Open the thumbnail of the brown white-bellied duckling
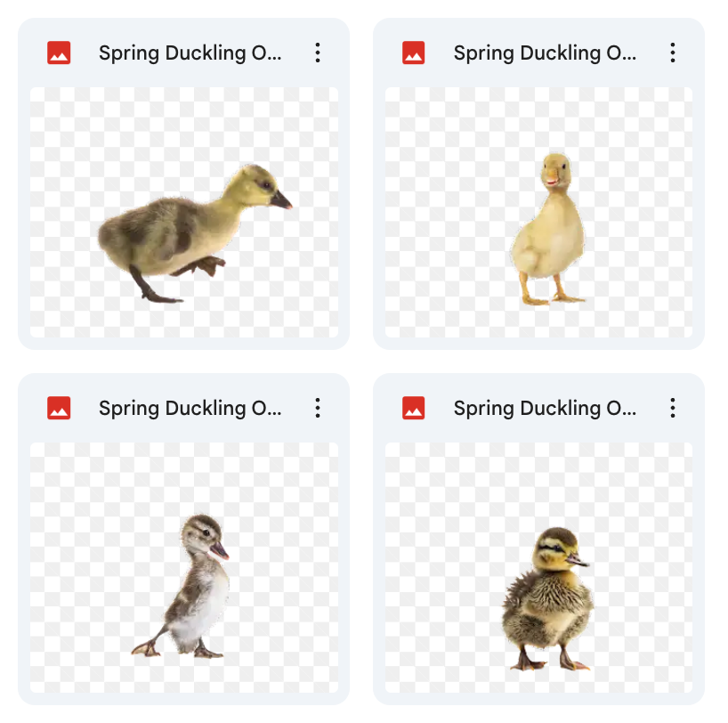The height and width of the screenshot is (723, 728). (184, 567)
